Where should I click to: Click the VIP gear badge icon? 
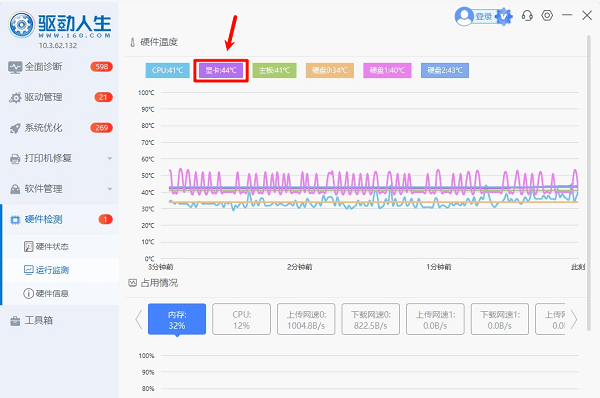click(504, 16)
